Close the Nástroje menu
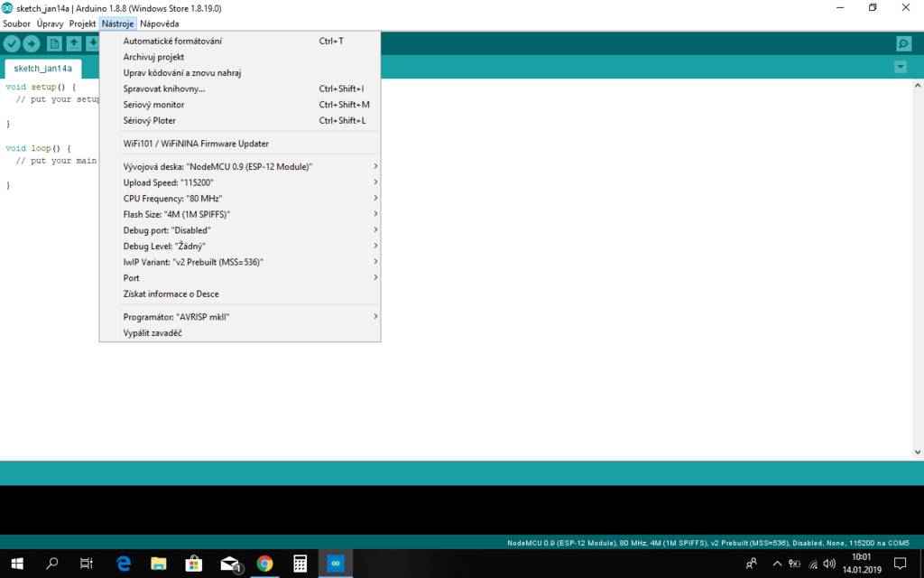The image size is (924, 578). coord(118,23)
